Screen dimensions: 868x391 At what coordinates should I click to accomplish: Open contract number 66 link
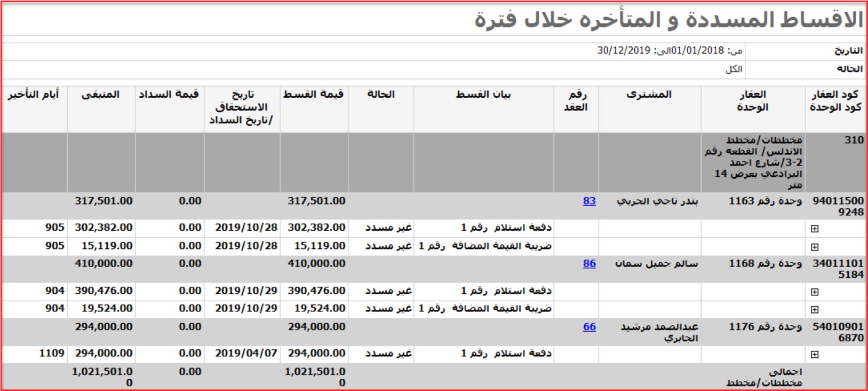point(589,327)
